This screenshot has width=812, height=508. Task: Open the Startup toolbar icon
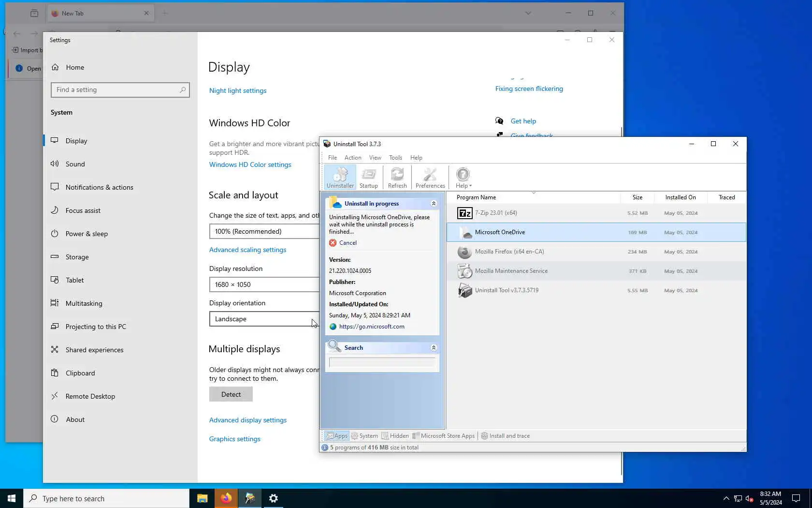click(369, 178)
